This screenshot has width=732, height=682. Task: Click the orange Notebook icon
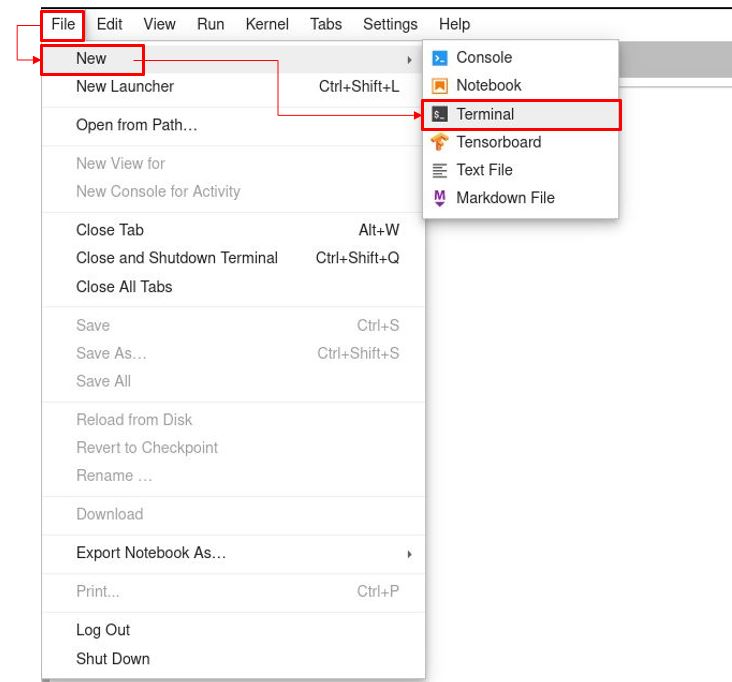pos(439,86)
